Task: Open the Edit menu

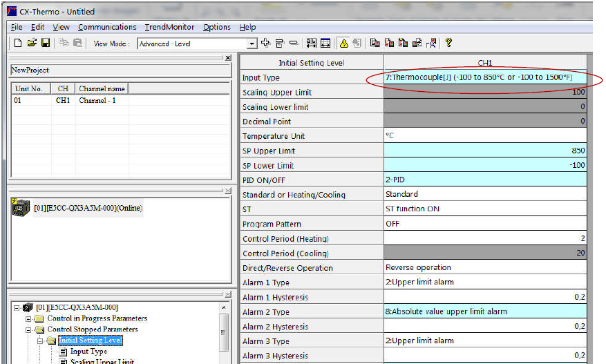Action: 37,27
